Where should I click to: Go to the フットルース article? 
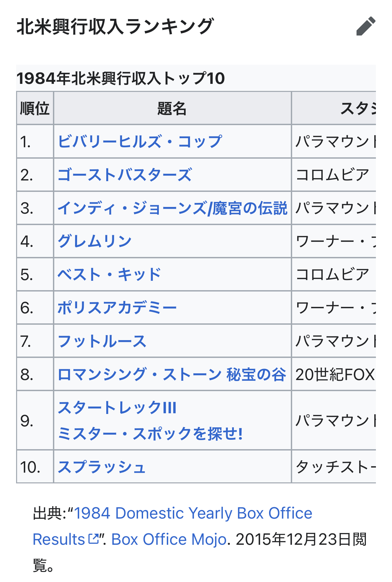102,341
